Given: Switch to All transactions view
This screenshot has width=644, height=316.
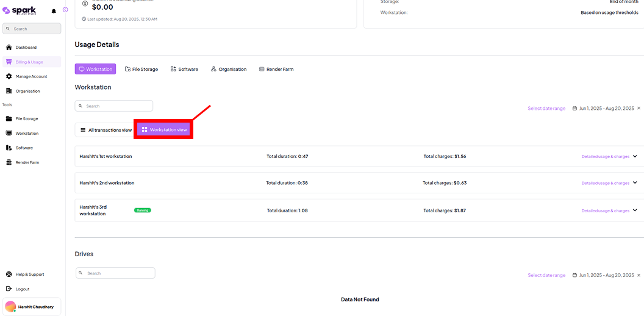Looking at the screenshot, I should click(106, 130).
